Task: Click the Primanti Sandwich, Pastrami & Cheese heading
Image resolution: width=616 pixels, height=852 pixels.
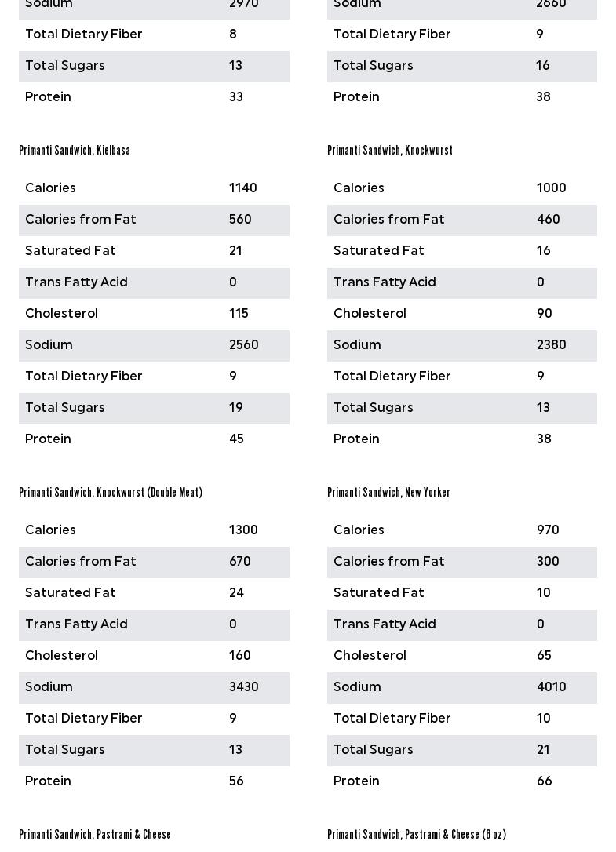Action: point(95,835)
